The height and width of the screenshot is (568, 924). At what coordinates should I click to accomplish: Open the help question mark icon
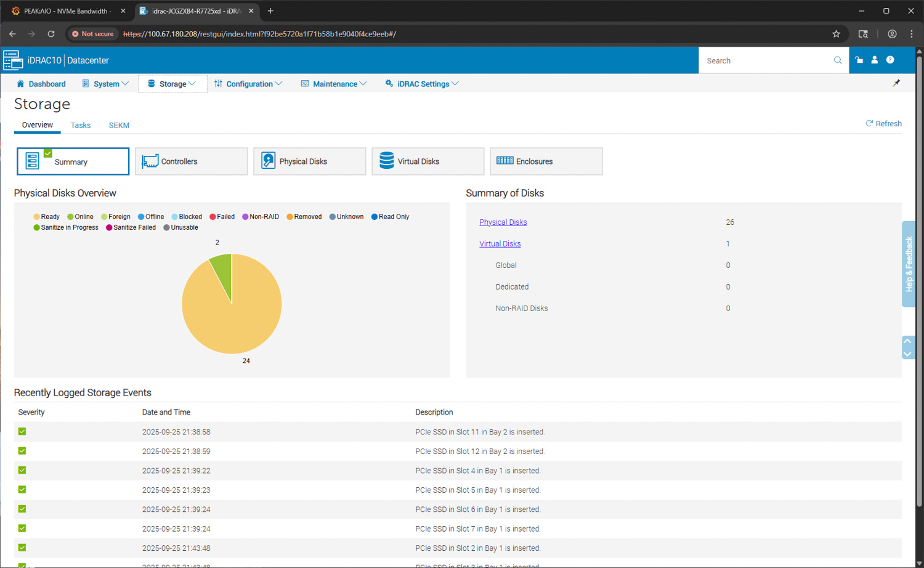890,60
